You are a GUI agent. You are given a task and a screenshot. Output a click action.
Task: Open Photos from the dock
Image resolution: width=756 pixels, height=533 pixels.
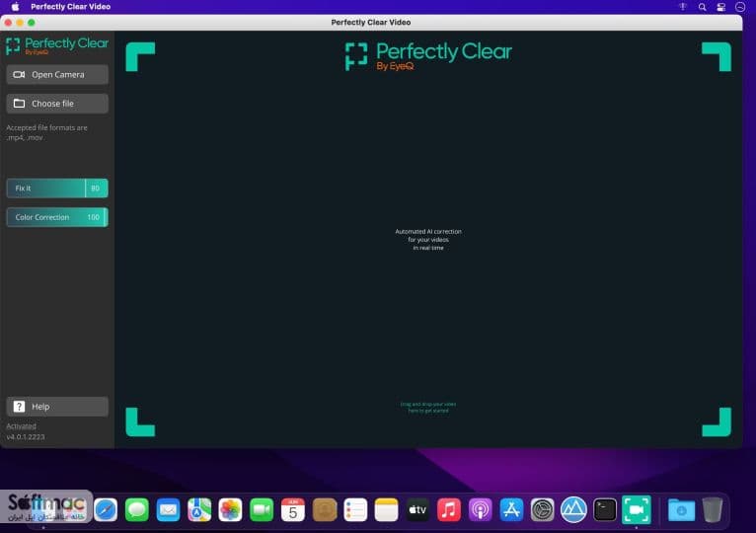[x=231, y=510]
